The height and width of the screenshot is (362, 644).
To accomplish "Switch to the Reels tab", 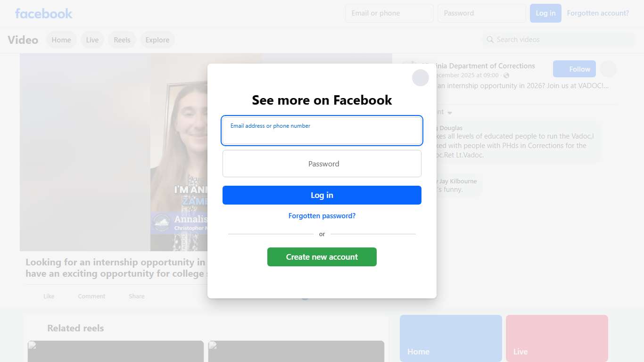I will 122,40.
